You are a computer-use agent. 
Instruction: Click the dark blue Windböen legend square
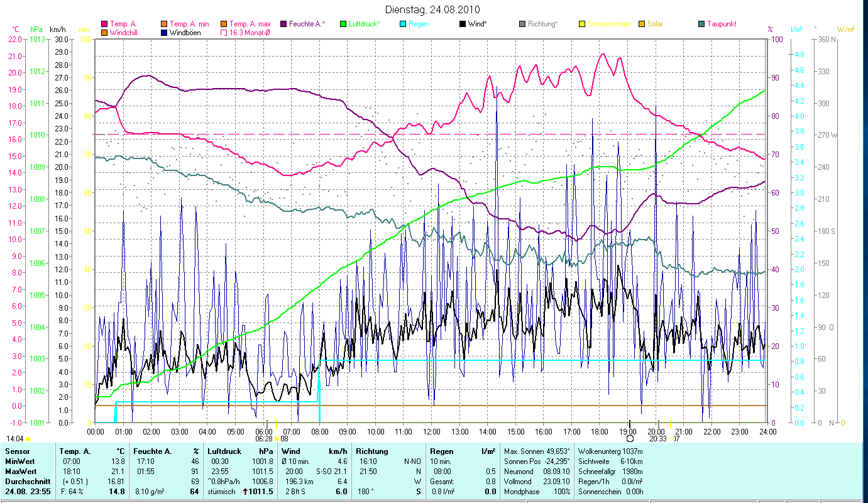[x=164, y=33]
